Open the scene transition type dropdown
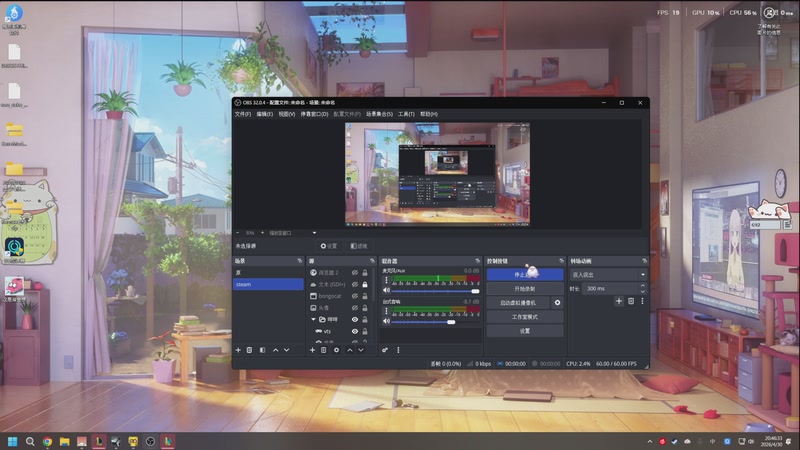 pyautogui.click(x=608, y=274)
